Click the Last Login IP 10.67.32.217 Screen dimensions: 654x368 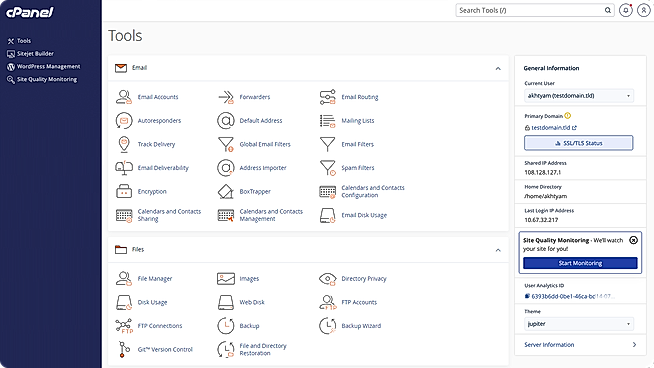541,220
